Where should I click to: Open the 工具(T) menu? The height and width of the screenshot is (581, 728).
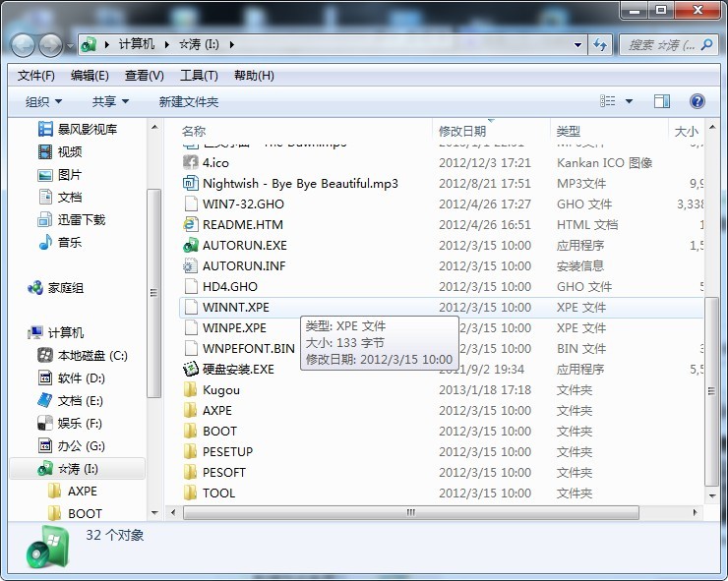(199, 75)
